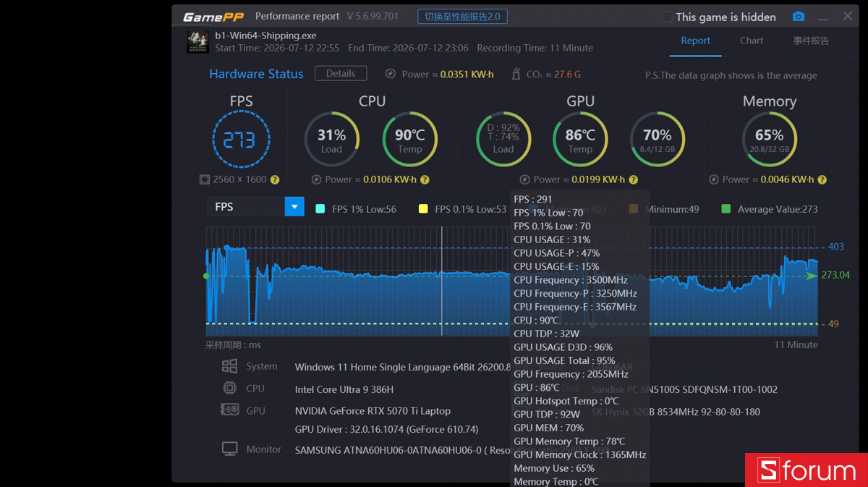Click help icon next to 2560 x 1600

(275, 179)
